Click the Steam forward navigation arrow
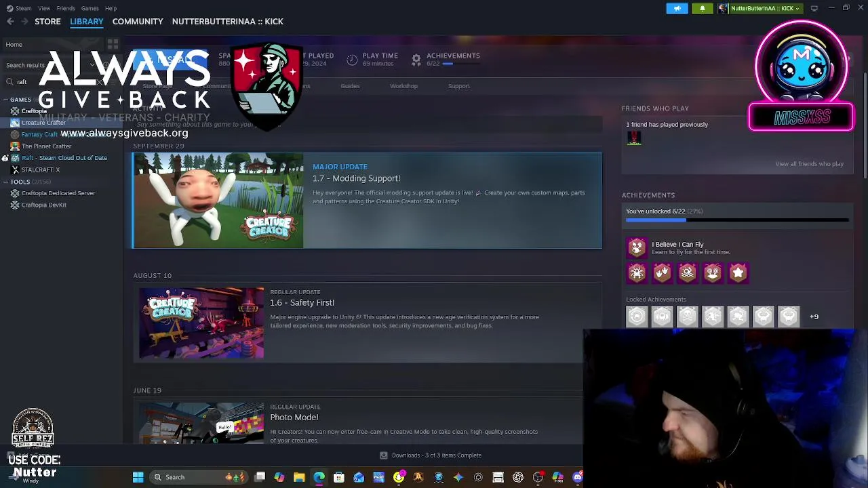 [26, 22]
